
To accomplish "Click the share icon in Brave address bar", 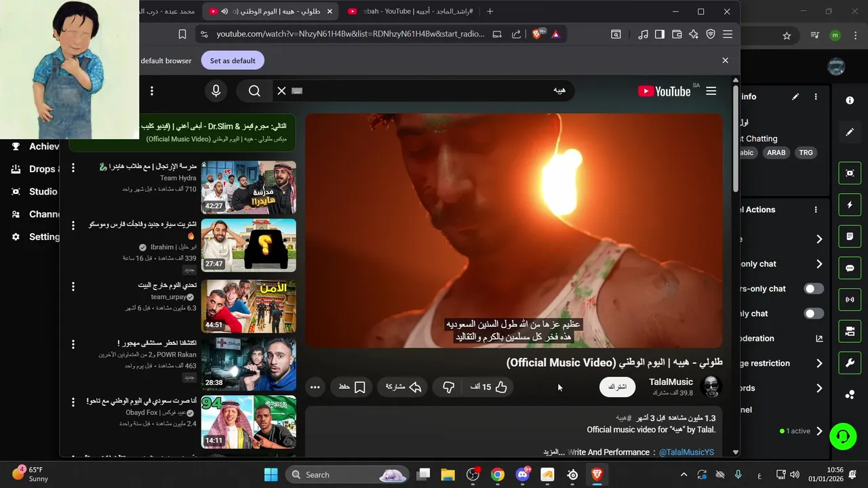I will [x=516, y=34].
